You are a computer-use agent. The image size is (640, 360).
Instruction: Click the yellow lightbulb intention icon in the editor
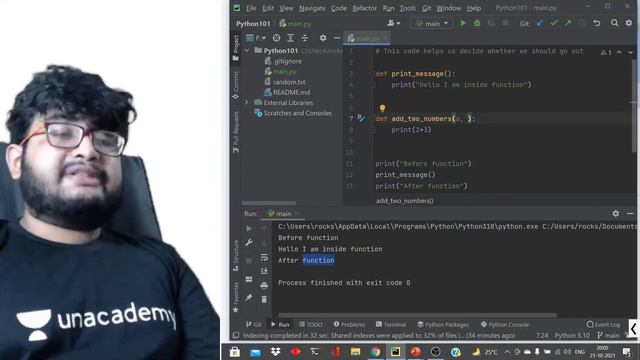382,108
